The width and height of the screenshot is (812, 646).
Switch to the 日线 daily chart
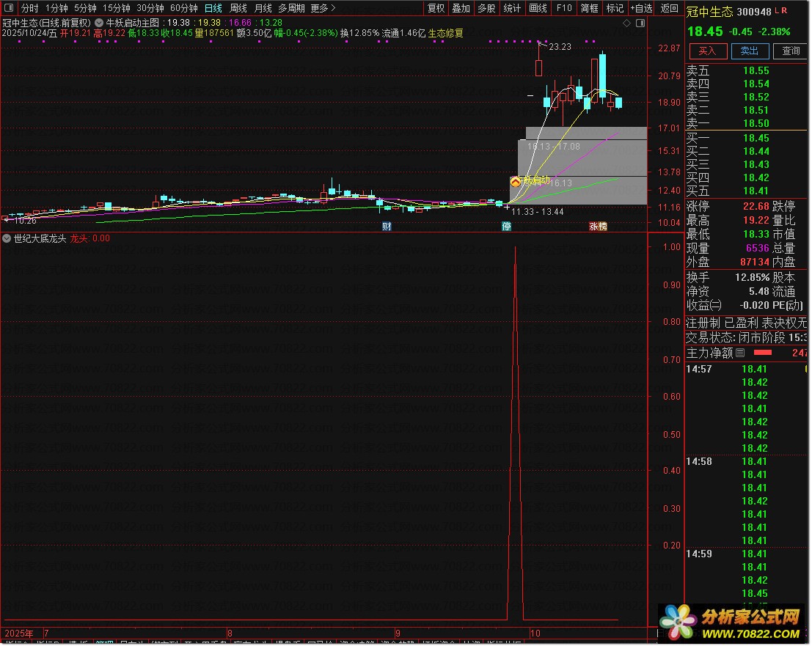(x=213, y=8)
